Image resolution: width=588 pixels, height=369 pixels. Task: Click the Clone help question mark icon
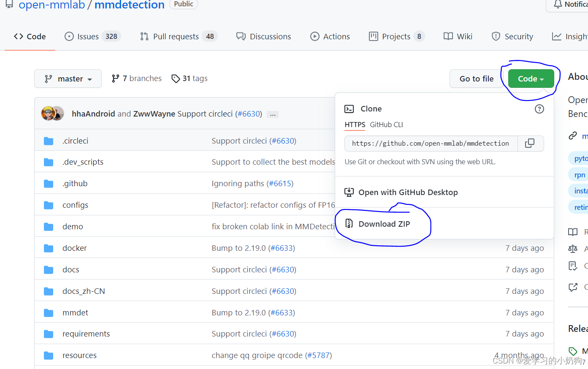[x=539, y=109]
